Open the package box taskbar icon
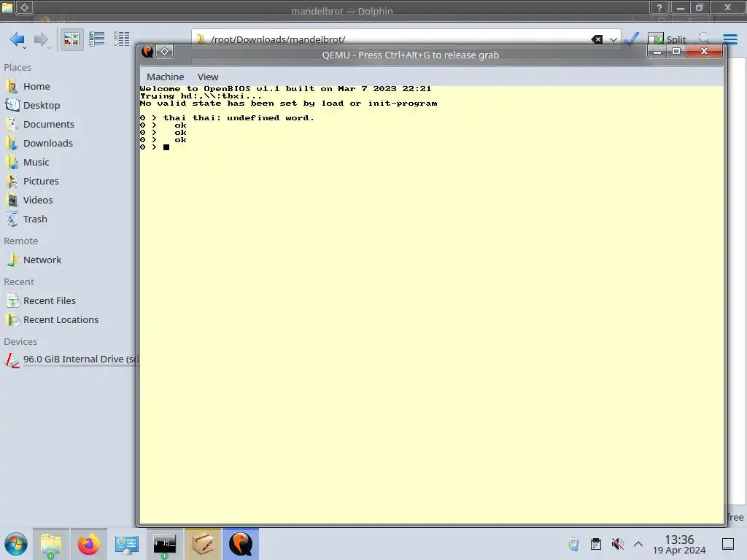Image resolution: width=747 pixels, height=560 pixels. 203,544
